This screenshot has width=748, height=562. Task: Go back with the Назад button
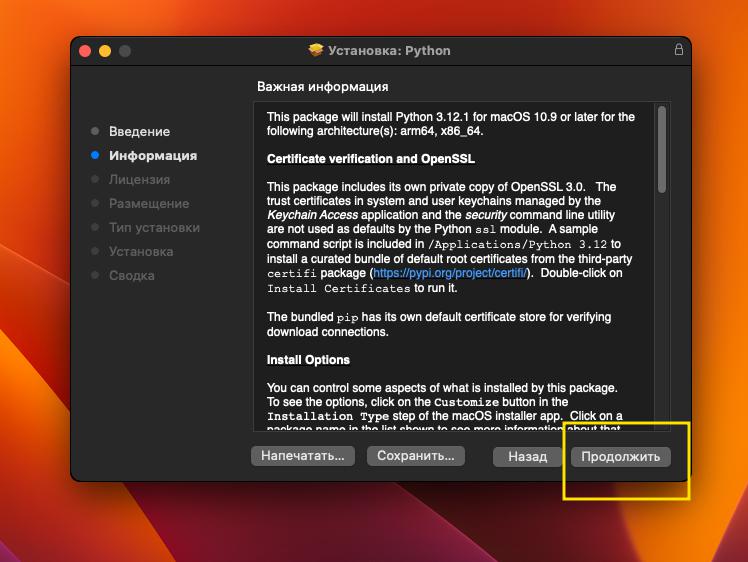[528, 457]
